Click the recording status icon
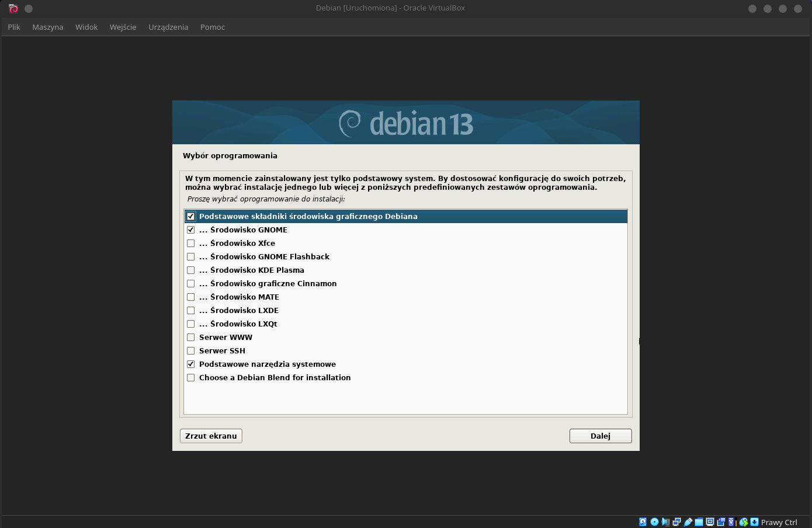Viewport: 812px width, 528px height. point(721,522)
